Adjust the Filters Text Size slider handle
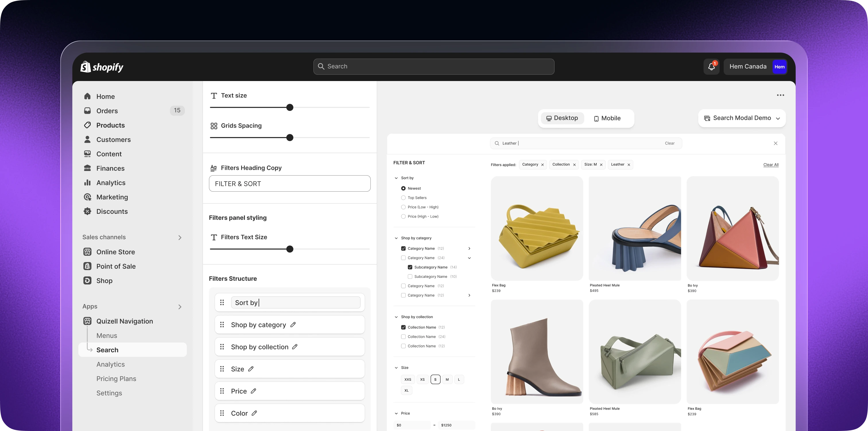Screen dimensions: 868x431 pos(290,249)
